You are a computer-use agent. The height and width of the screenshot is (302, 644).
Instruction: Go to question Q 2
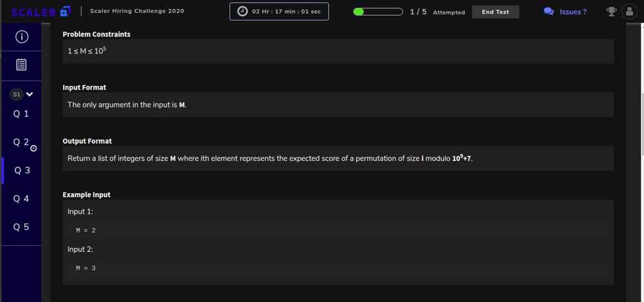point(21,142)
